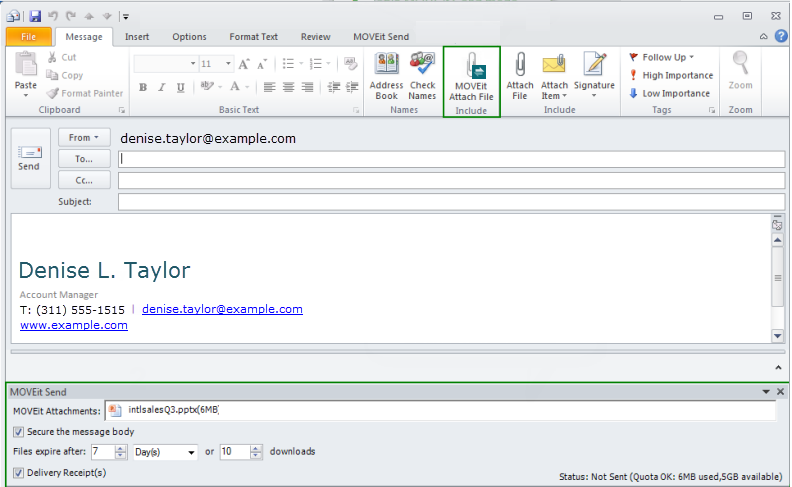Click the Send button
Viewport: 792px width, 487px height.
pyautogui.click(x=29, y=157)
